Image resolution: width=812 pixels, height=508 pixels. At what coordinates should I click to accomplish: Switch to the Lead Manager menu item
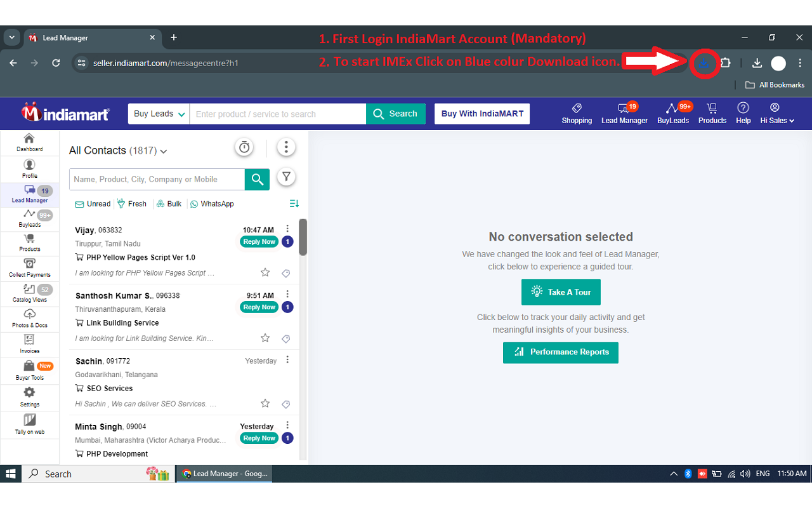click(x=624, y=113)
